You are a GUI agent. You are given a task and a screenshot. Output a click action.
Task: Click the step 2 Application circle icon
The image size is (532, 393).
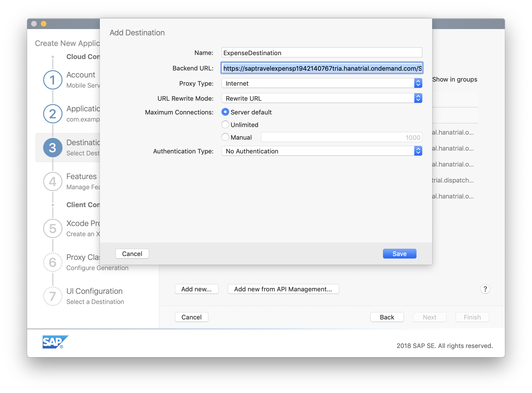click(53, 114)
